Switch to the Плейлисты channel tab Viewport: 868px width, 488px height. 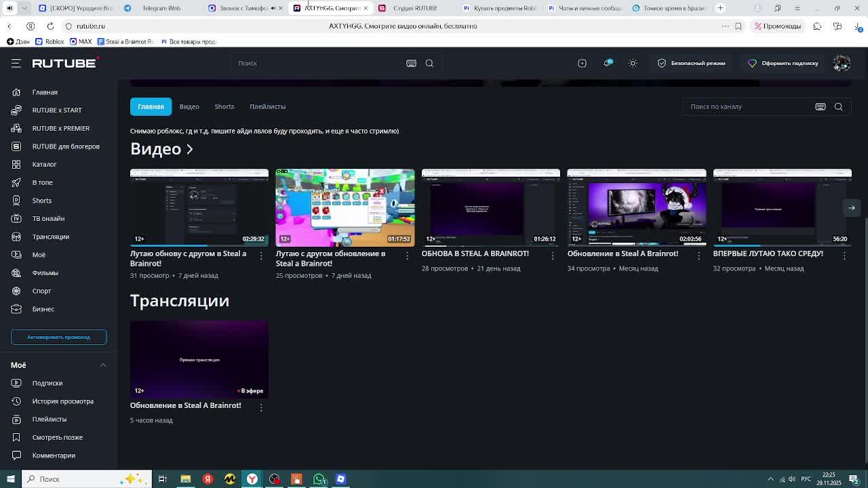pyautogui.click(x=267, y=106)
